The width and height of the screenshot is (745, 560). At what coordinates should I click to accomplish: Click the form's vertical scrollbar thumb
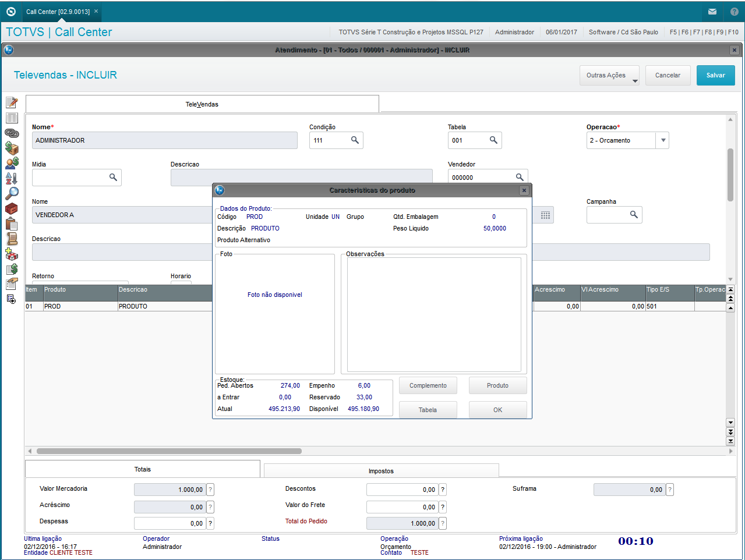click(x=730, y=175)
